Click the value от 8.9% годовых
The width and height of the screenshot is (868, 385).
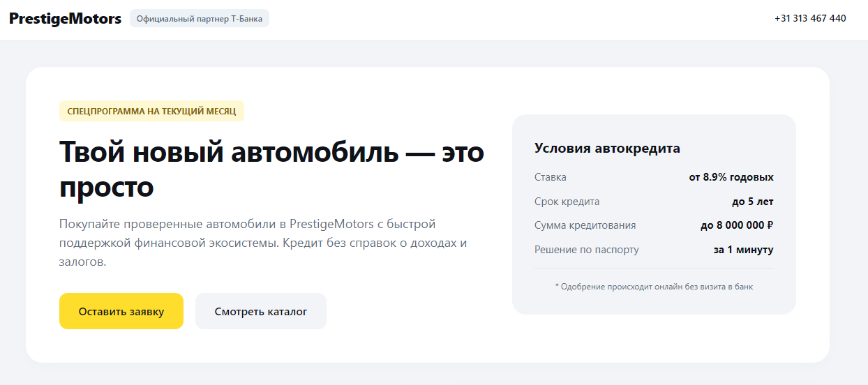[x=731, y=177]
